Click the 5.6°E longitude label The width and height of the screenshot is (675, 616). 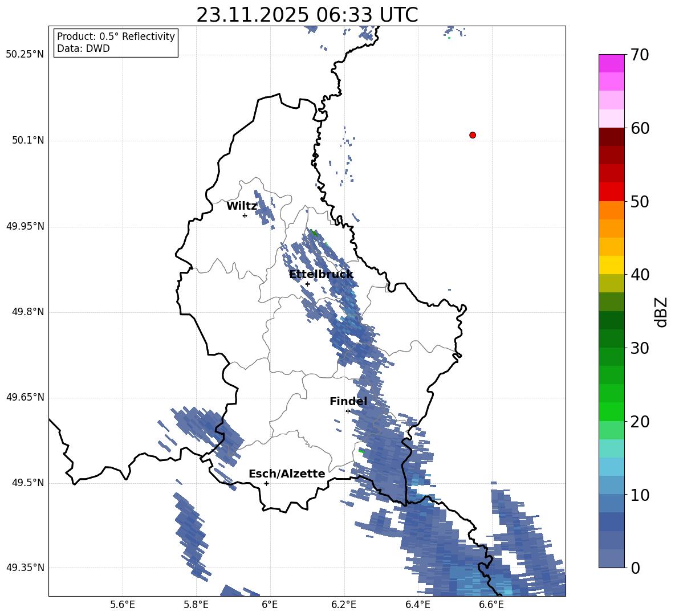coord(123,605)
